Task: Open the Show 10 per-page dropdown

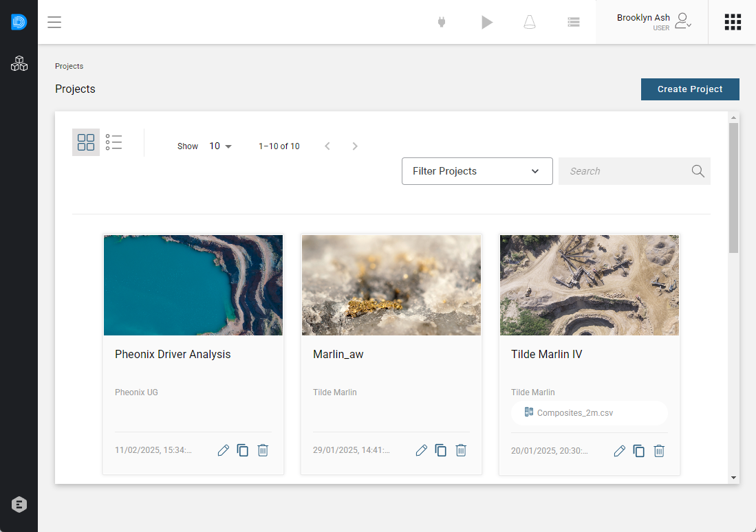Action: [x=220, y=146]
